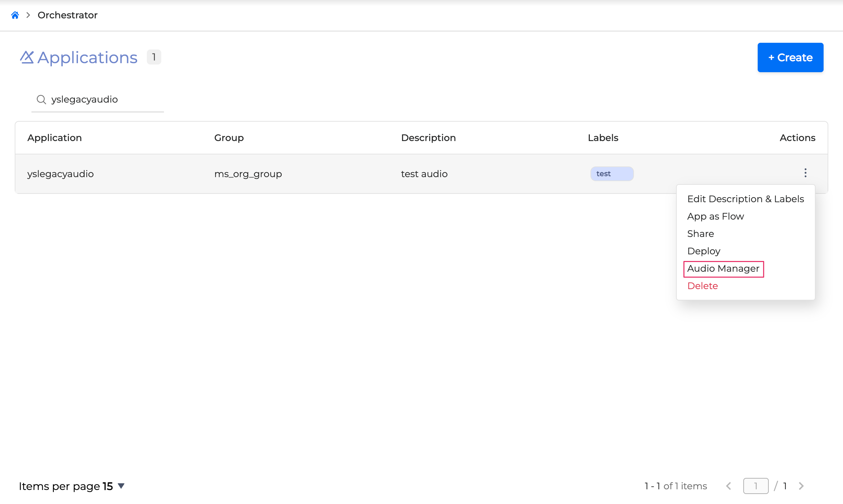Click the breadcrumb chevron after the home icon
Viewport: 843px width, 504px height.
click(x=28, y=15)
